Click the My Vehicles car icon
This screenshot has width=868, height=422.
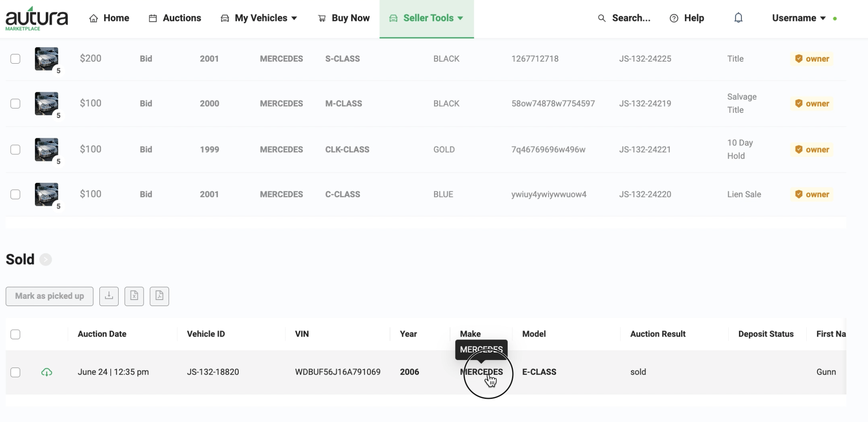point(225,18)
